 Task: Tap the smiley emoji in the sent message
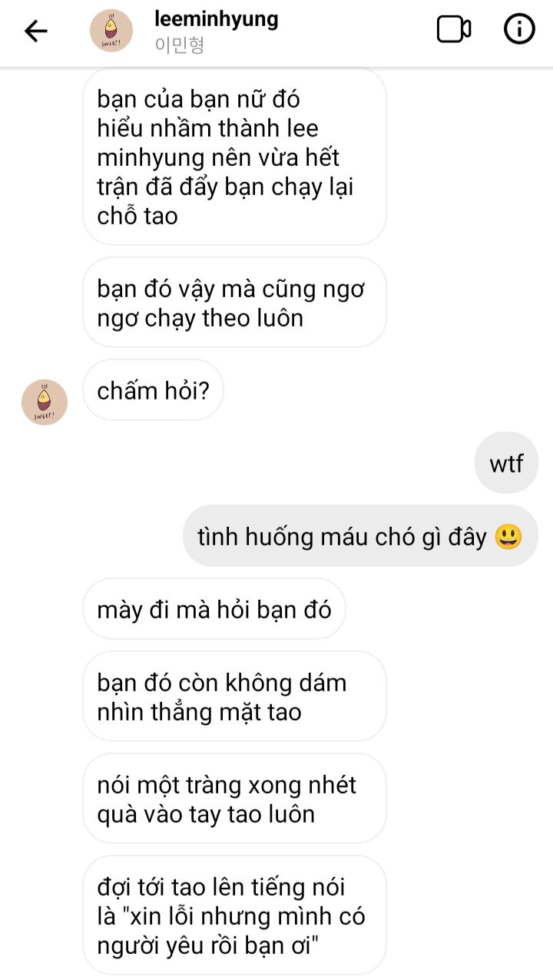[x=508, y=536]
